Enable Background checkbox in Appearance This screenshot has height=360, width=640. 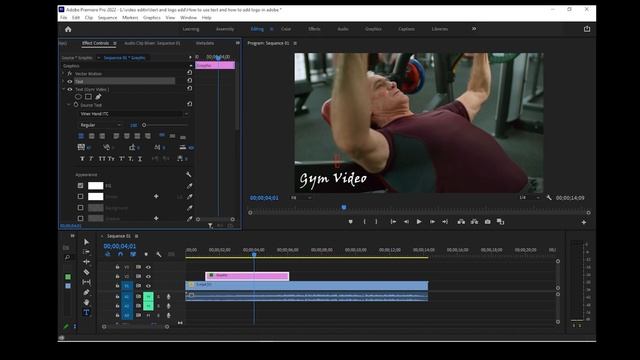coord(80,208)
